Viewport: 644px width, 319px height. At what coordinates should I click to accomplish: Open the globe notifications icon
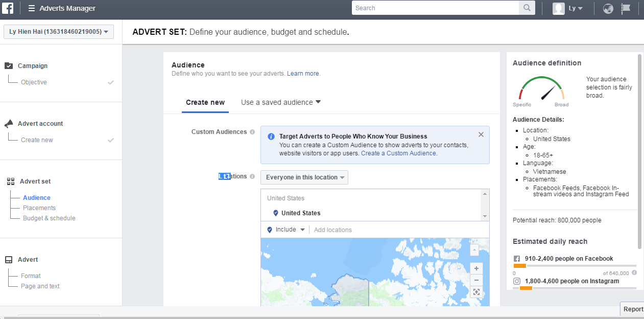point(608,8)
